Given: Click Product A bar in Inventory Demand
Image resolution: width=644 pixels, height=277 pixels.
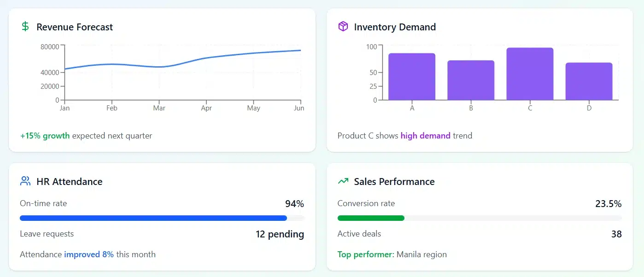Looking at the screenshot, I should [x=412, y=76].
